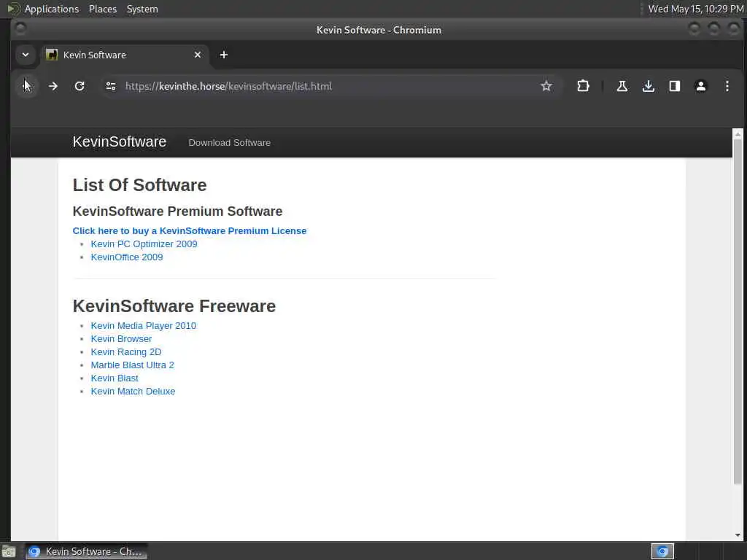Expand the tab search dropdown

click(26, 55)
